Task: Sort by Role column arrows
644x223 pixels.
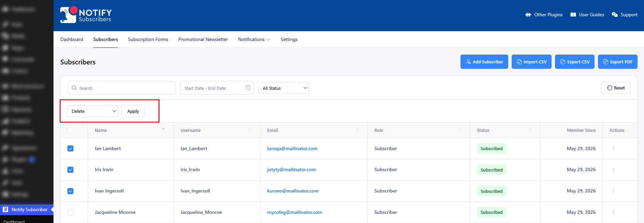Action: pos(460,130)
